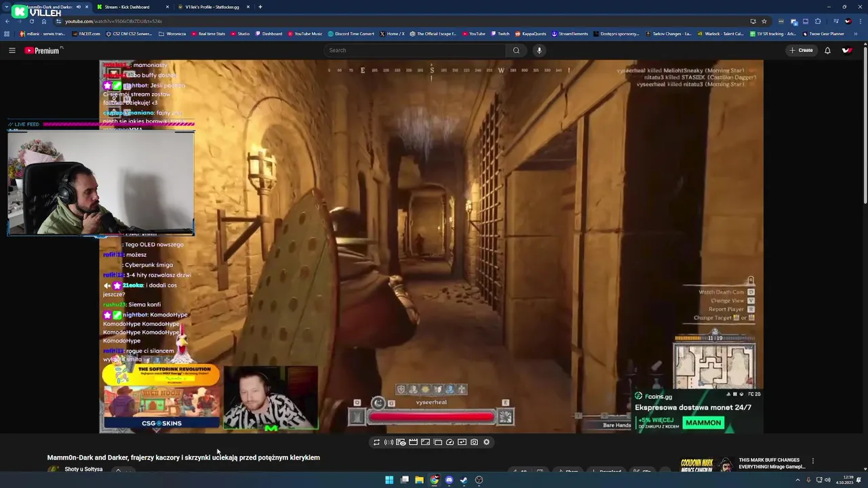
Task: Open player toolbar settings gear
Action: pos(486,442)
